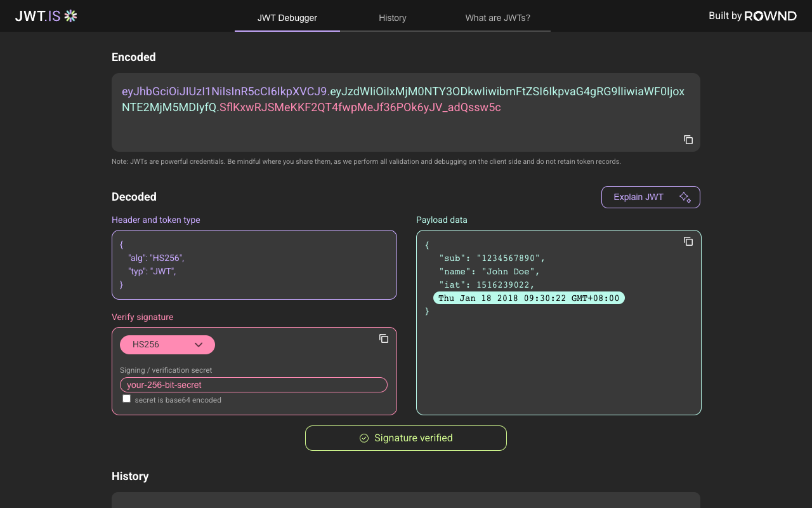This screenshot has width=812, height=508.
Task: Copy the encoded JWT token
Action: click(688, 140)
